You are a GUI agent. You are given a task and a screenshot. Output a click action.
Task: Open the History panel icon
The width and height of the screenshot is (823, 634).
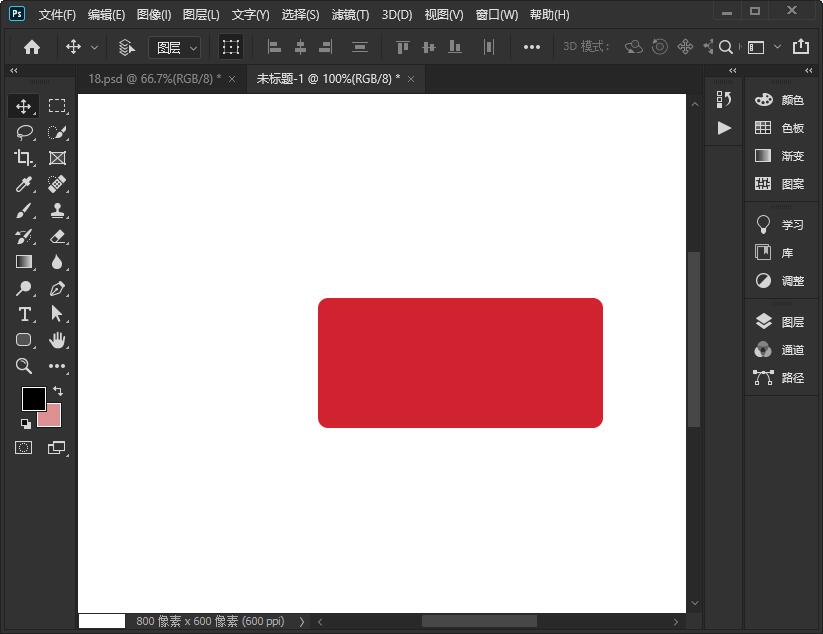tap(724, 99)
